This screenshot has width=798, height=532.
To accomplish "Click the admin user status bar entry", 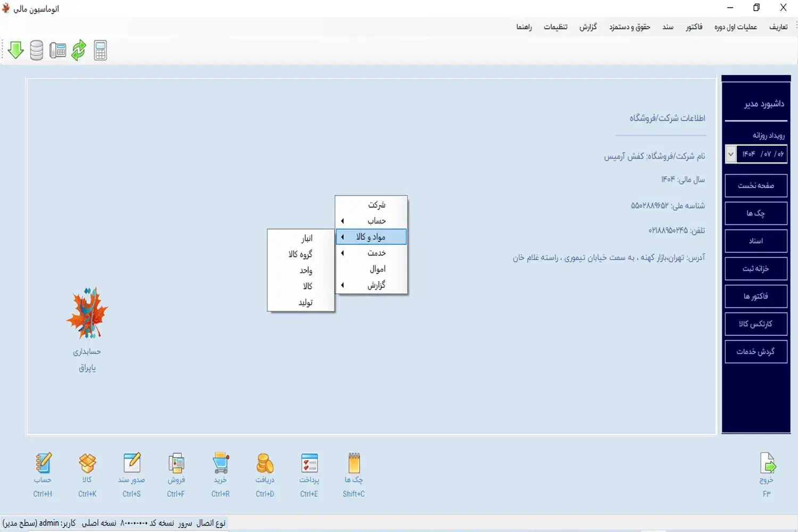I will click(39, 523).
